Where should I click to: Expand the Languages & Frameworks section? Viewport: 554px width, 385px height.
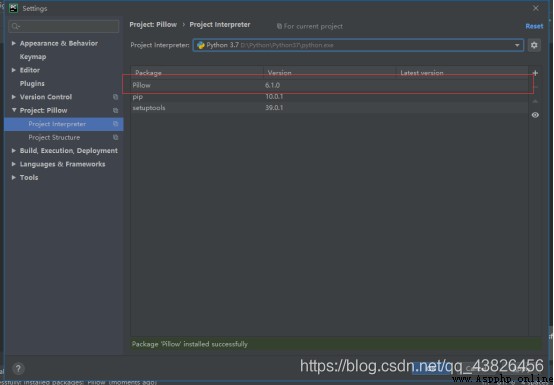[x=13, y=164]
